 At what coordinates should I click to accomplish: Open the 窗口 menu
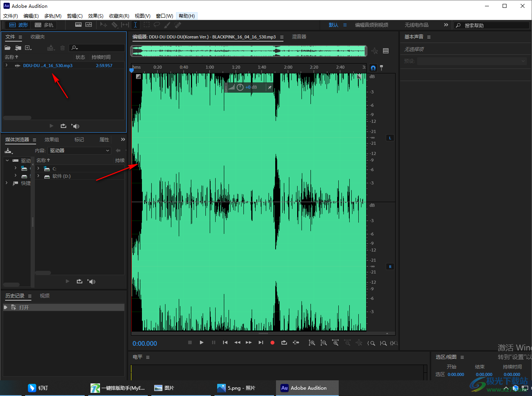click(x=164, y=16)
